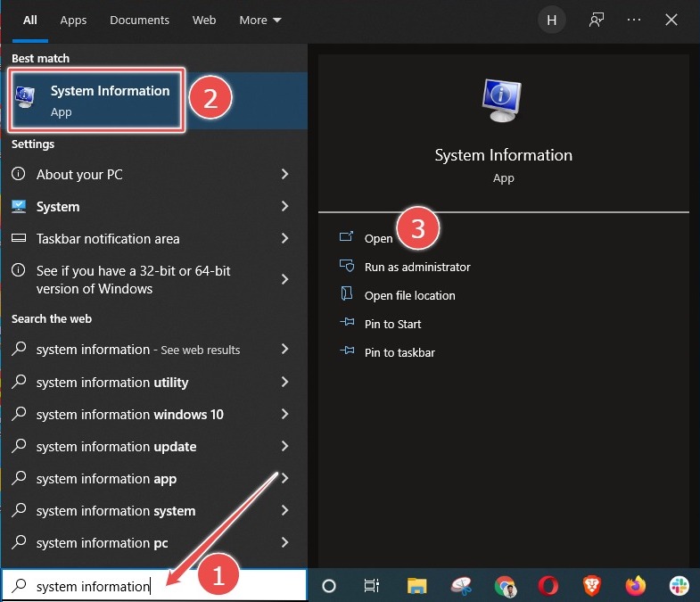Launch Brave browser from taskbar

coord(592,586)
